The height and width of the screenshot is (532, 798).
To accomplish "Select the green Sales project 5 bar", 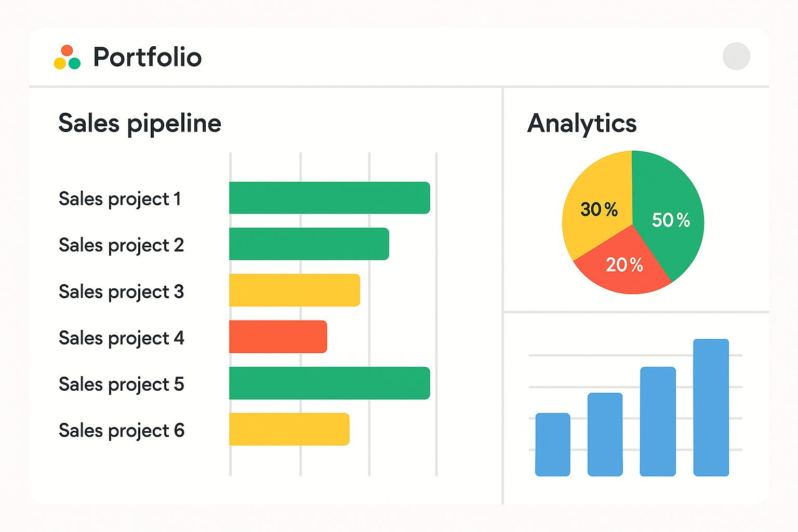I will coord(329,383).
